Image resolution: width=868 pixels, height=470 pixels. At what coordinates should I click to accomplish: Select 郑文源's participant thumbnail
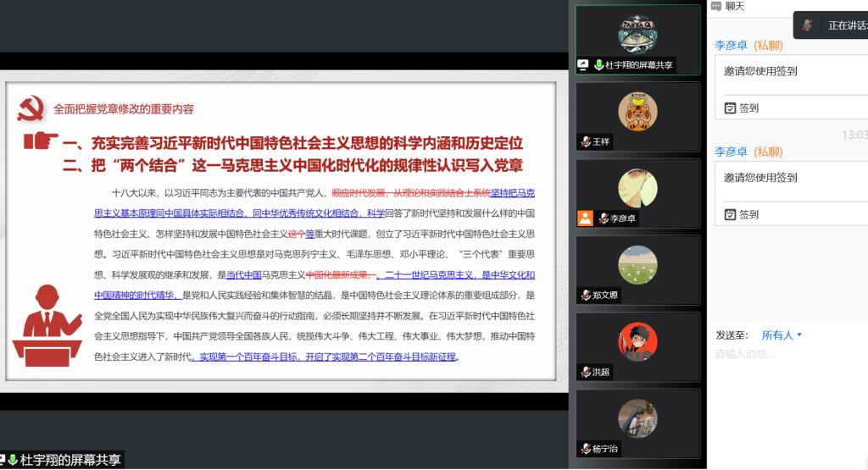637,266
